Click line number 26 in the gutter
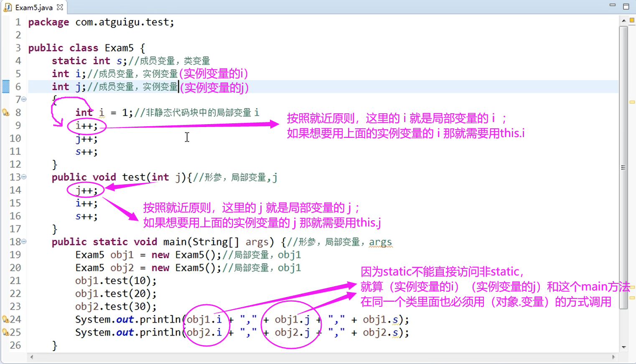This screenshot has width=636, height=364. click(x=15, y=345)
